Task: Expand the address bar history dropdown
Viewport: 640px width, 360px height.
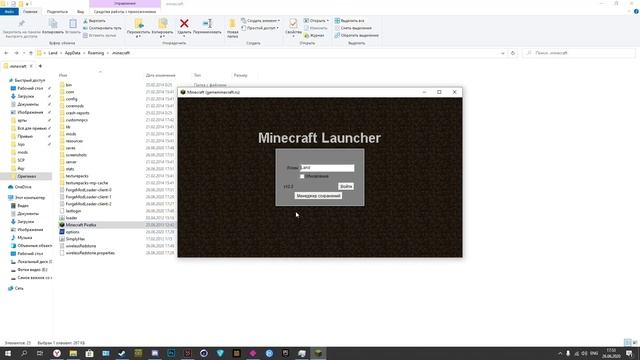Action: pos(502,53)
